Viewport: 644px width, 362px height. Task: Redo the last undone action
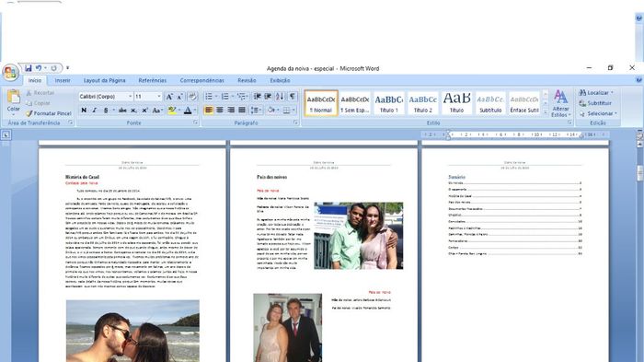[x=53, y=68]
